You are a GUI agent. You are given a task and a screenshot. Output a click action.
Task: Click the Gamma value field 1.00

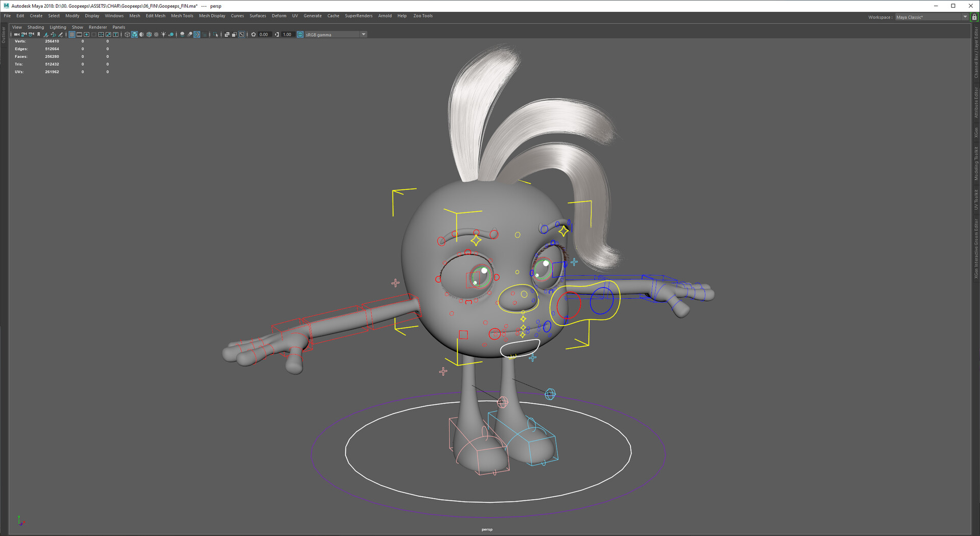287,34
